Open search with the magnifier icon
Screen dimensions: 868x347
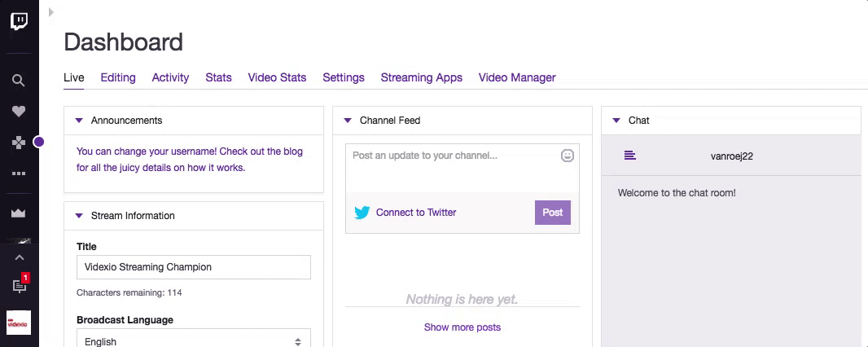coord(19,80)
